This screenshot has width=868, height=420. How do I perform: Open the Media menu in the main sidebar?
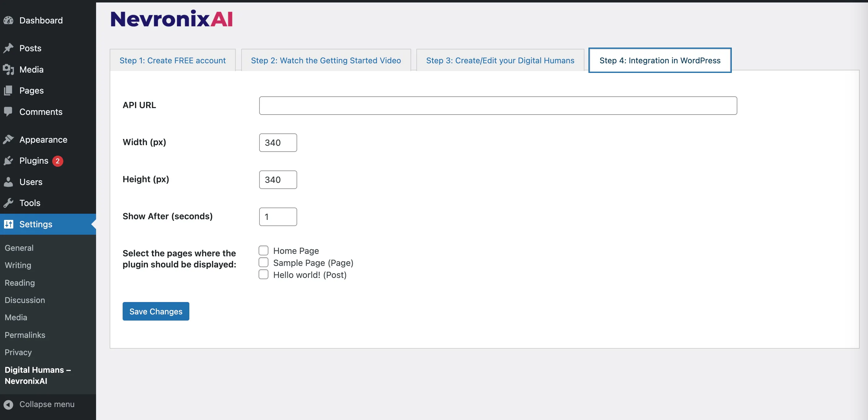(48, 69)
